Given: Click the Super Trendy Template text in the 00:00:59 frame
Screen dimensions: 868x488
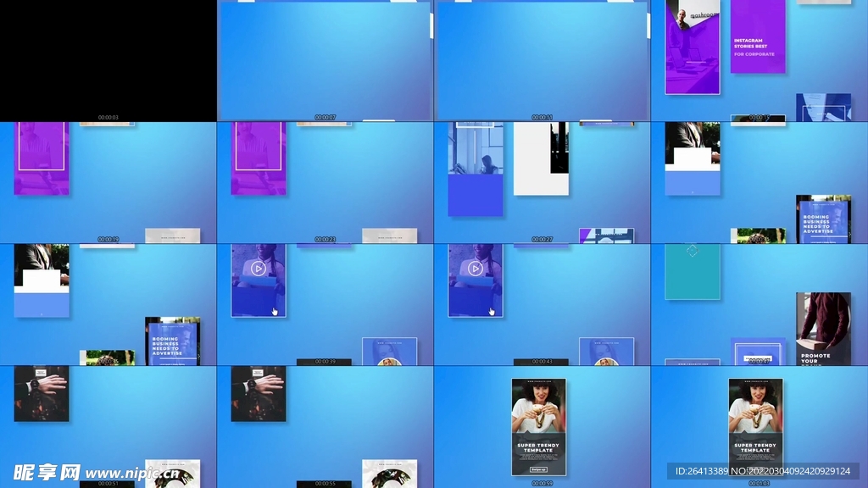Looking at the screenshot, I should tap(538, 447).
